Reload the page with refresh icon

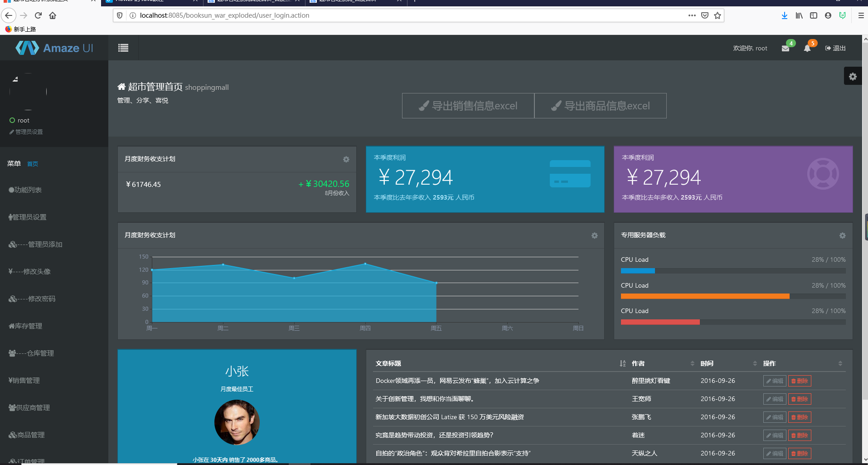tap(39, 15)
